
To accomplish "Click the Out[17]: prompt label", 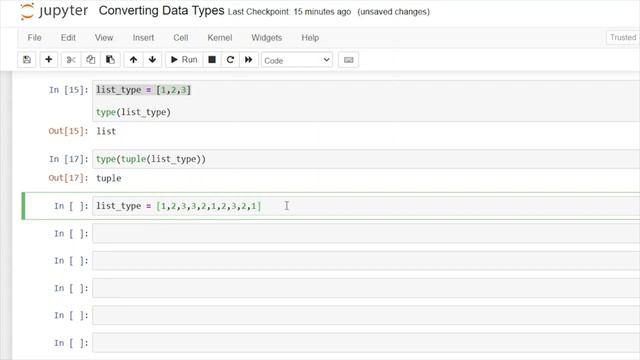I will click(x=68, y=178).
